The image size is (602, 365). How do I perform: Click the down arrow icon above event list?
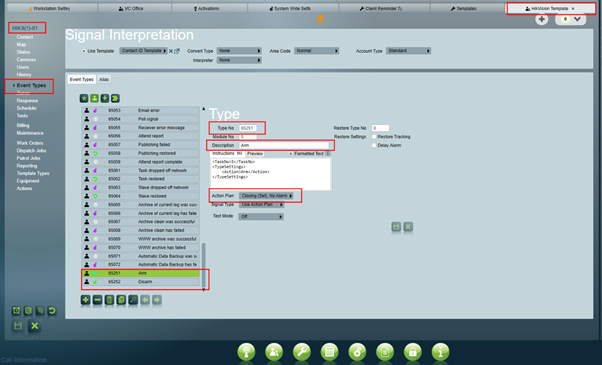point(105,98)
